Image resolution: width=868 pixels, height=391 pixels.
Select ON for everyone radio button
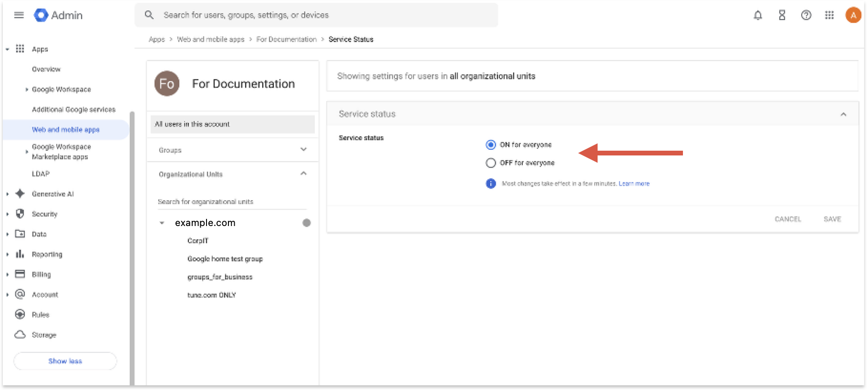click(x=491, y=144)
